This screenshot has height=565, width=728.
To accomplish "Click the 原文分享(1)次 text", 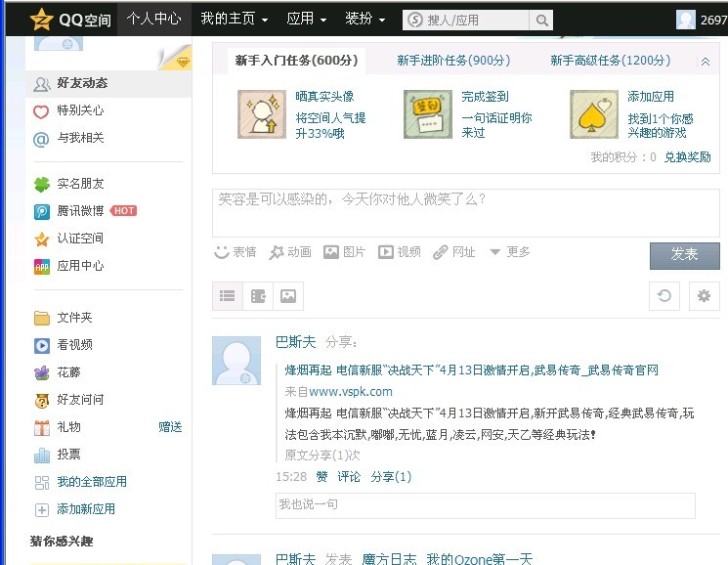I will pos(322,455).
